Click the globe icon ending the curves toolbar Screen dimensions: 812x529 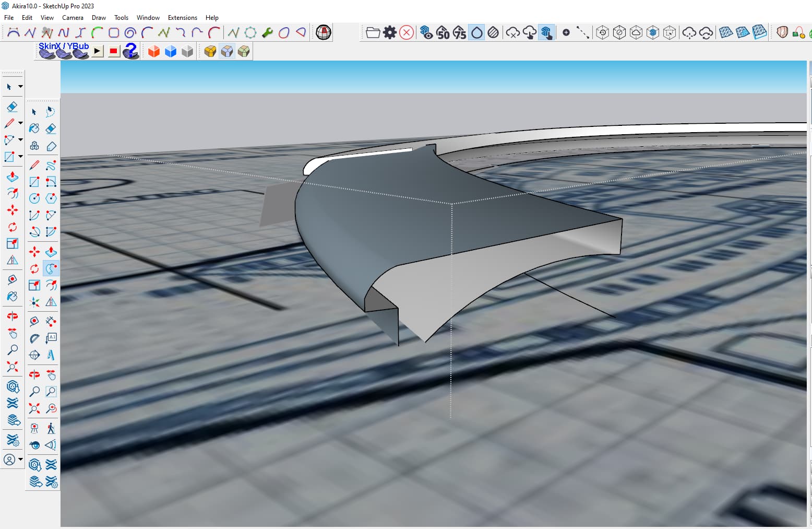[x=324, y=32]
